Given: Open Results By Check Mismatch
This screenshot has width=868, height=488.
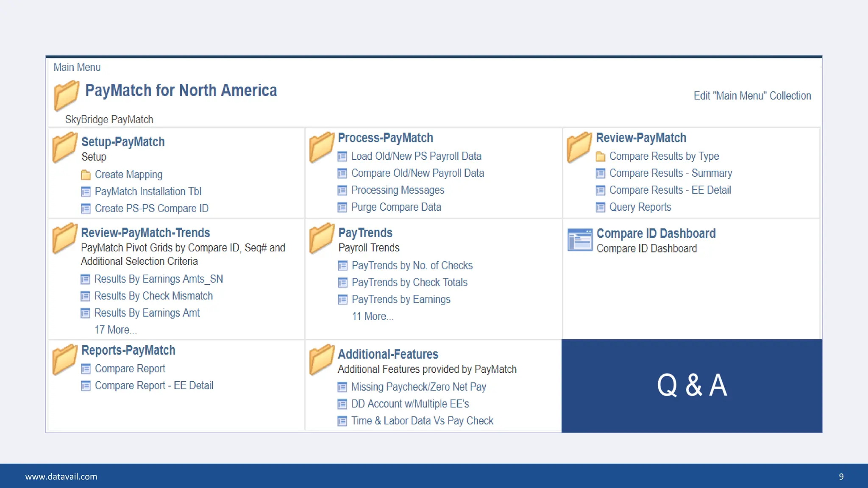Looking at the screenshot, I should click(153, 296).
